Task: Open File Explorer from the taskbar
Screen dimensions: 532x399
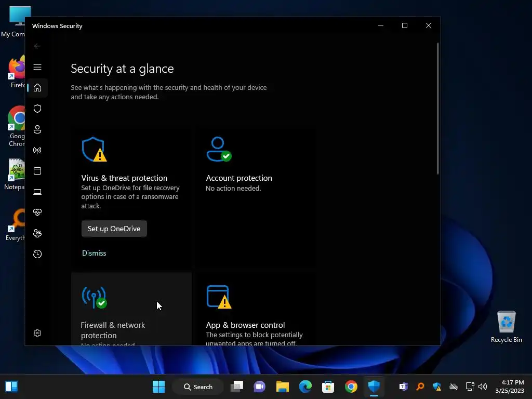Action: tap(282, 387)
